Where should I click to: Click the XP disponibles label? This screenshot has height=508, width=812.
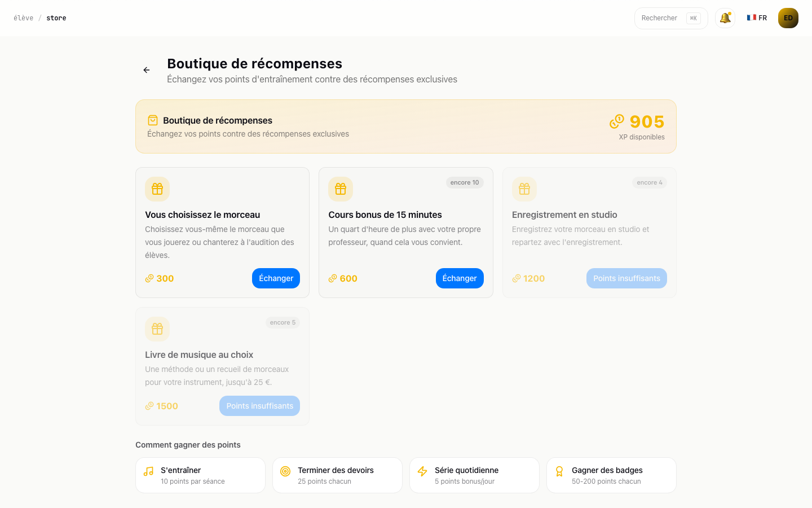coord(642,137)
